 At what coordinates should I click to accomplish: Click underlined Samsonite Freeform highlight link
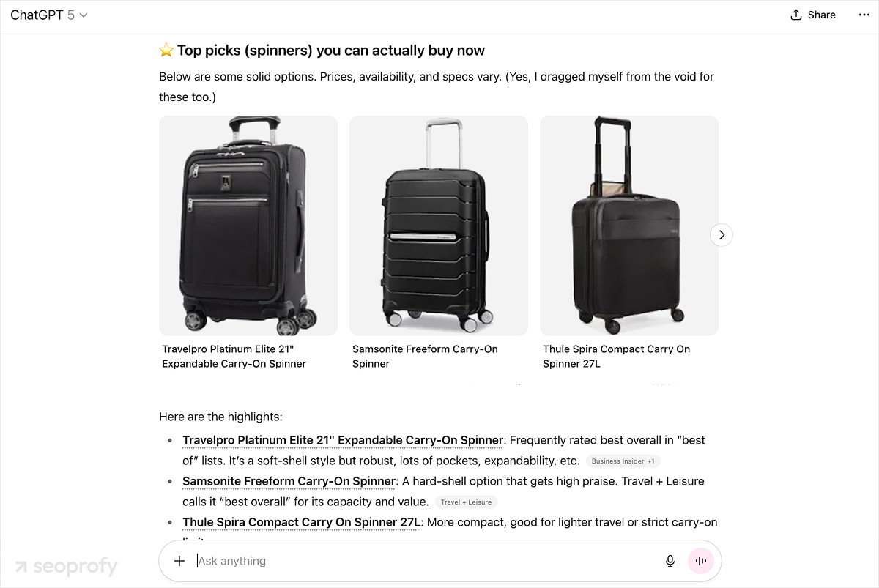point(289,482)
